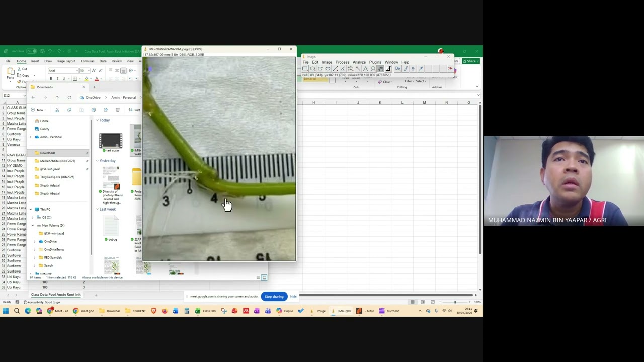The width and height of the screenshot is (644, 362).
Task: Select ImageJ Scrolling hand tool
Action: point(380,68)
